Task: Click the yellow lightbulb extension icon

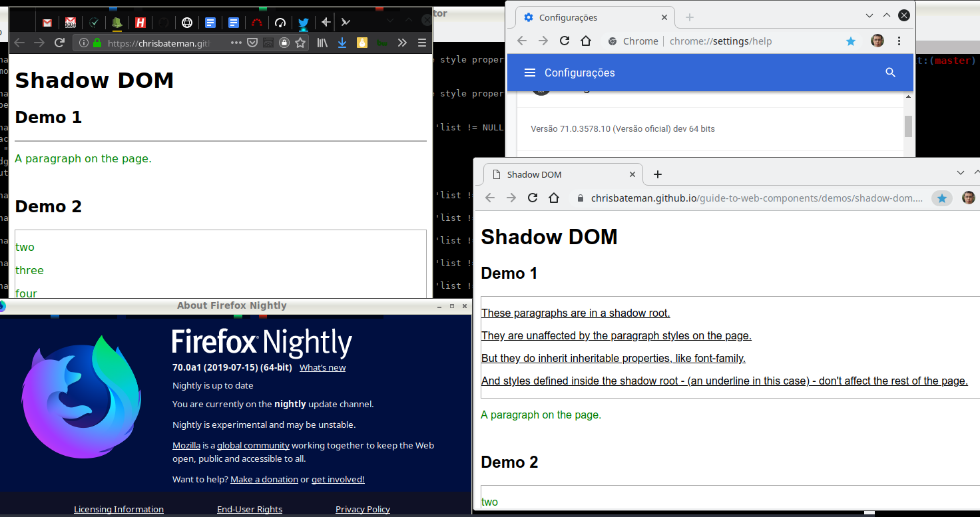Action: (362, 42)
